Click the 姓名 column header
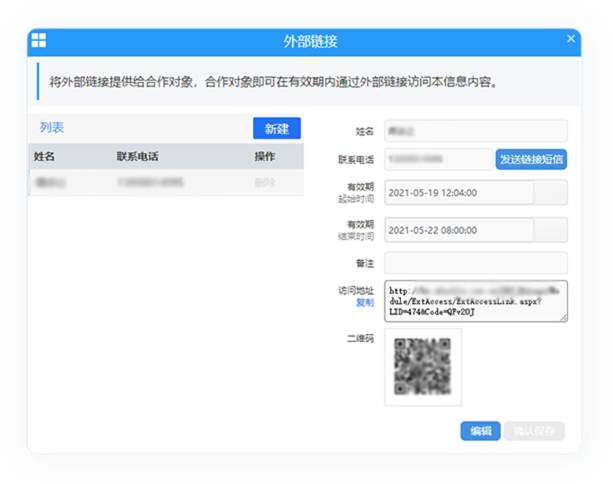This screenshot has width=613, height=484. 44,156
